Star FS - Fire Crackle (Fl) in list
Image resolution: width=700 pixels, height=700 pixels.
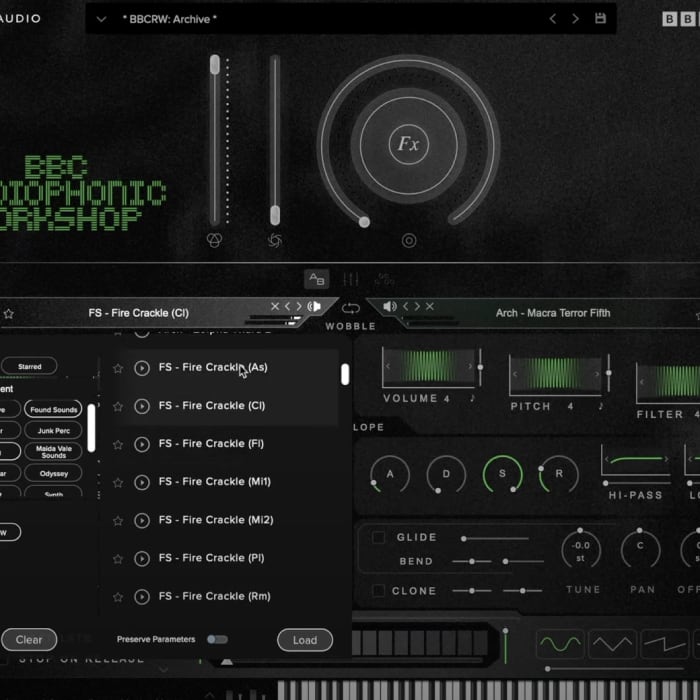(x=118, y=444)
